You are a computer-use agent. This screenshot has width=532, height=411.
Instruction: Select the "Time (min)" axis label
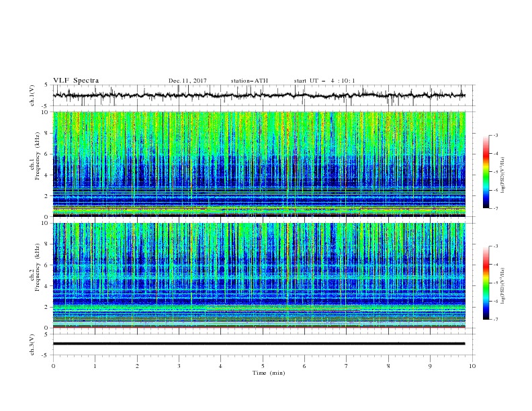point(269,373)
